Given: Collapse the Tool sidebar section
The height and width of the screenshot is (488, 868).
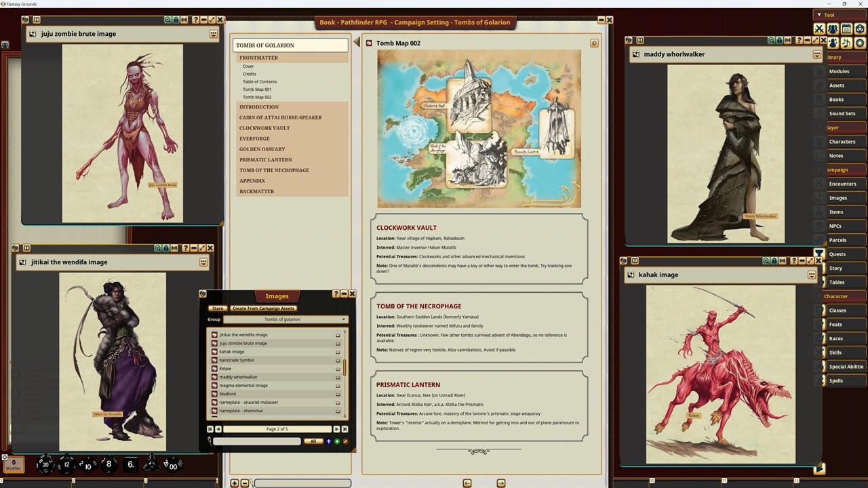Looking at the screenshot, I should click(x=819, y=15).
